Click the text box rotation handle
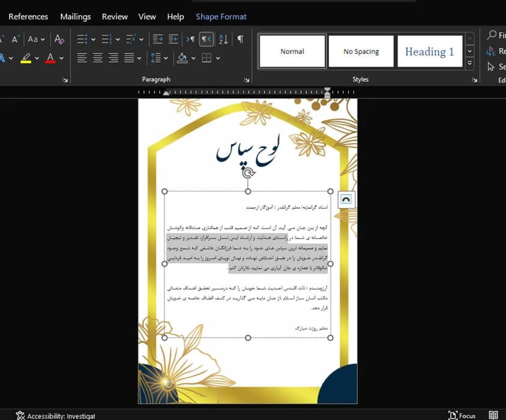This screenshot has width=506, height=420. pos(248,173)
